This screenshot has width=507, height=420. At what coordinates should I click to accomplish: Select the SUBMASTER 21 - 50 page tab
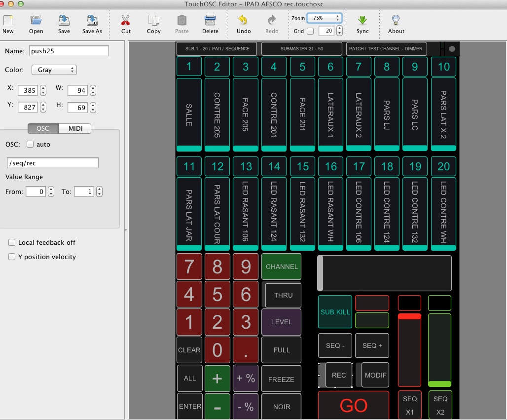(x=301, y=49)
